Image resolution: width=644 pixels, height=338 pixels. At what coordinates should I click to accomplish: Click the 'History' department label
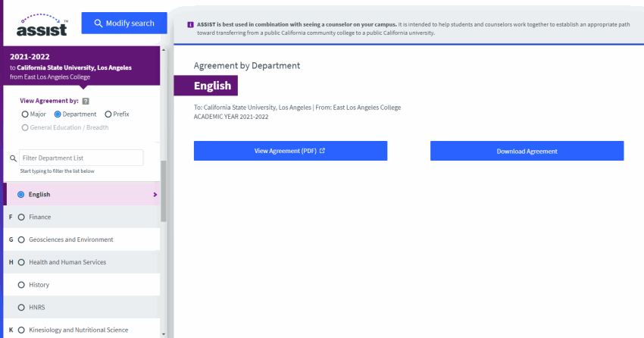(x=39, y=285)
